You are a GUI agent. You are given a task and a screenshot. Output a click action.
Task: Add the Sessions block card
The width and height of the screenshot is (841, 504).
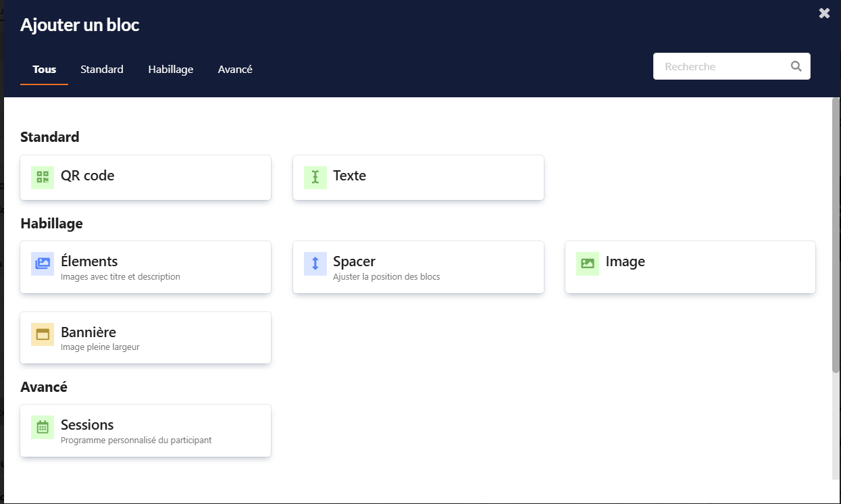point(145,430)
